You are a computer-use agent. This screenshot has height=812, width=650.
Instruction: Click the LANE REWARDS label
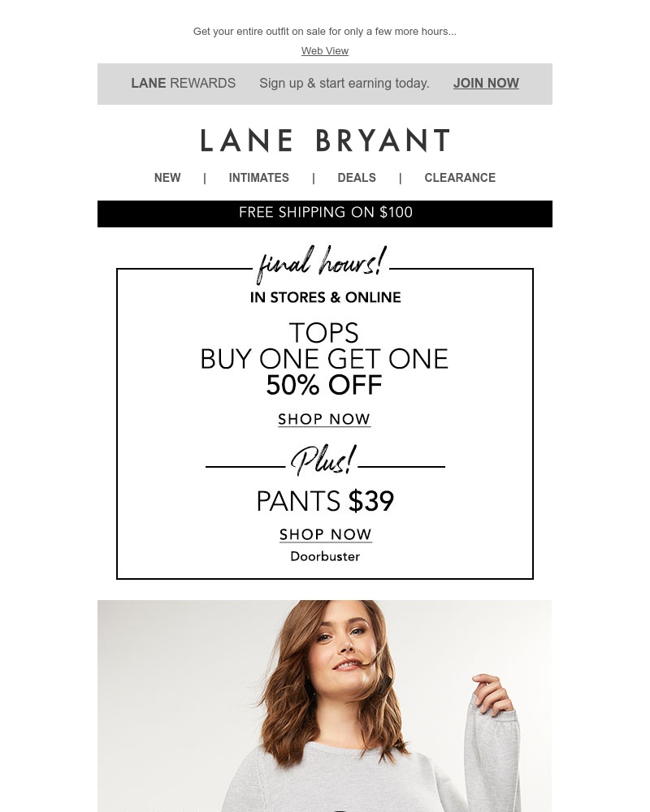coord(183,83)
